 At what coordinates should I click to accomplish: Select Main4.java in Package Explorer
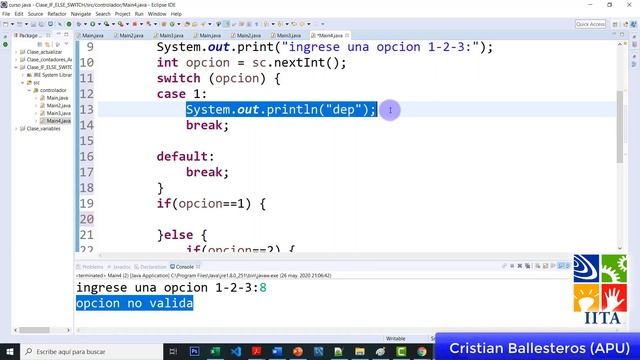coord(58,121)
